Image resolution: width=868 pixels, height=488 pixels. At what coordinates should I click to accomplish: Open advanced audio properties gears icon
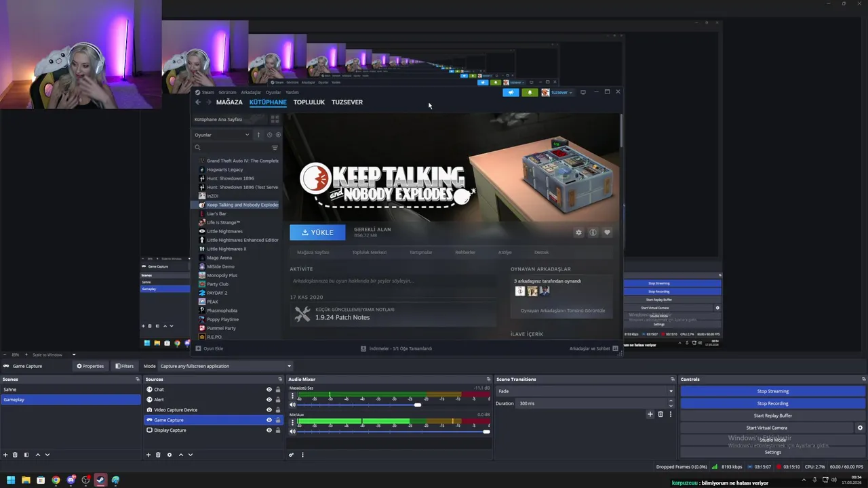click(x=292, y=455)
